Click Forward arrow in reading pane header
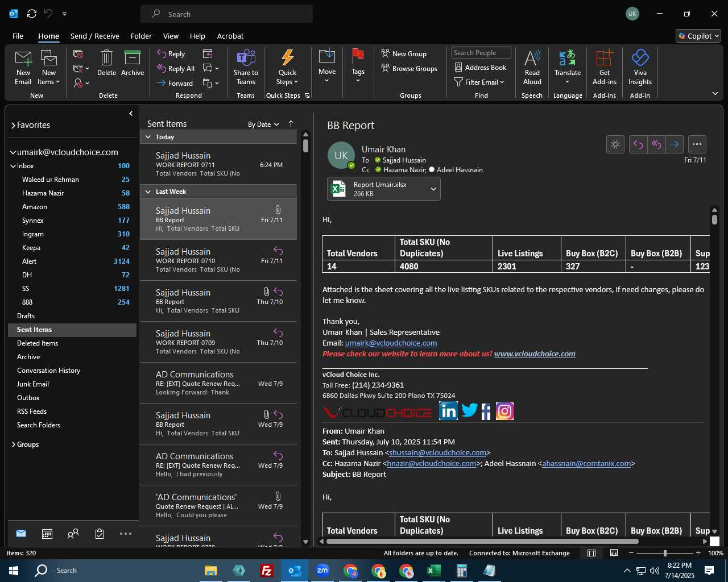Viewport: 728px width, 582px height. pos(675,144)
